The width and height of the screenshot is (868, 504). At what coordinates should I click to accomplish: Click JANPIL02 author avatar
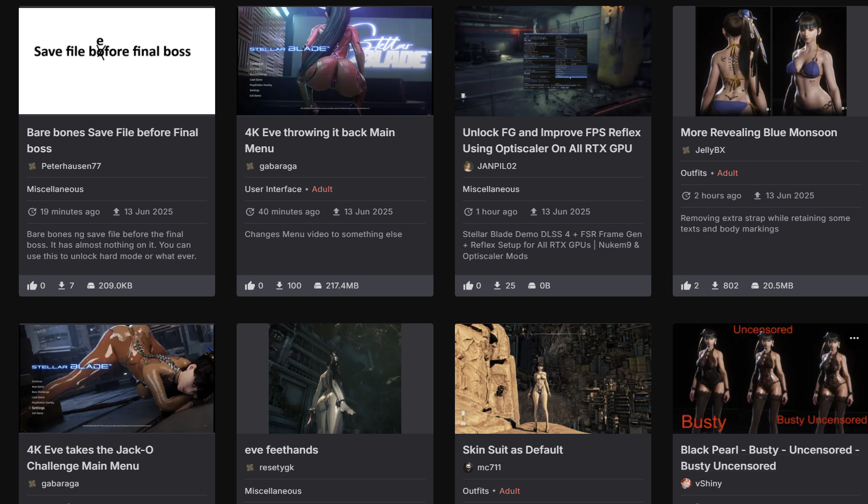(468, 166)
